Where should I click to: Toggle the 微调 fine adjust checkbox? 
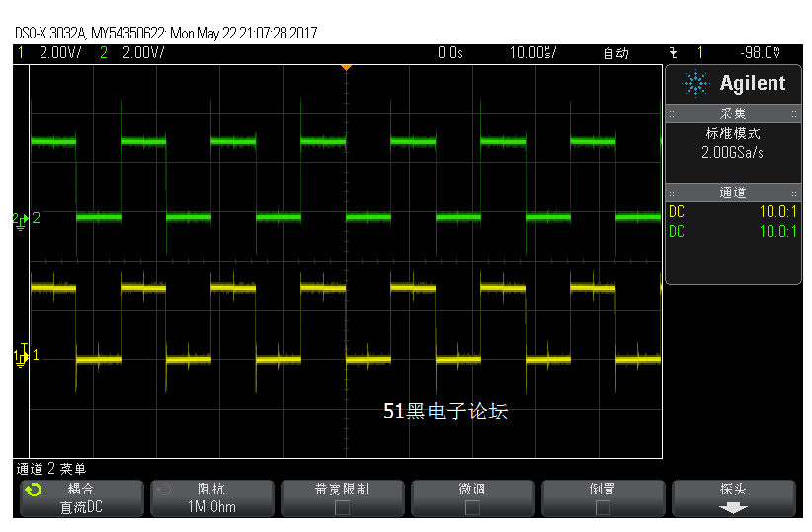coord(472,507)
